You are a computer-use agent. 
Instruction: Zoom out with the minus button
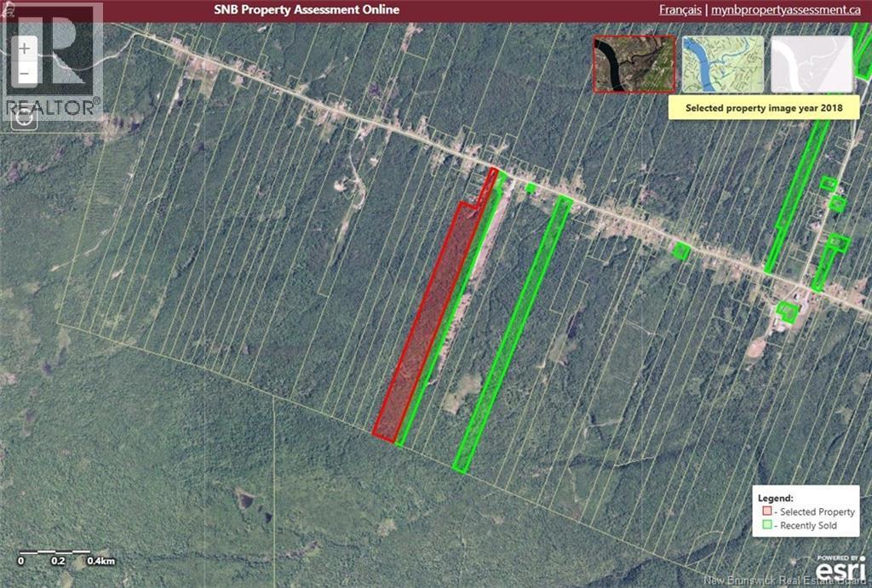tap(25, 73)
